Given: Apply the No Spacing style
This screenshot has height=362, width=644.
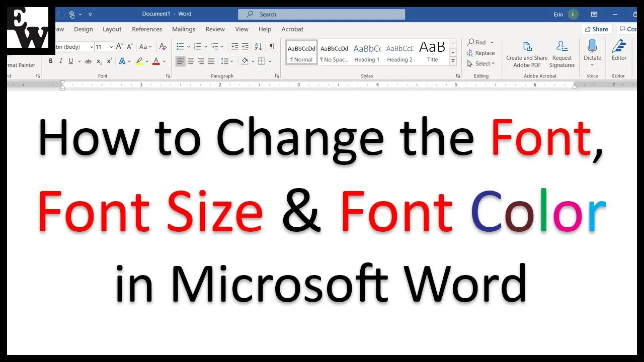Looking at the screenshot, I should coord(335,52).
